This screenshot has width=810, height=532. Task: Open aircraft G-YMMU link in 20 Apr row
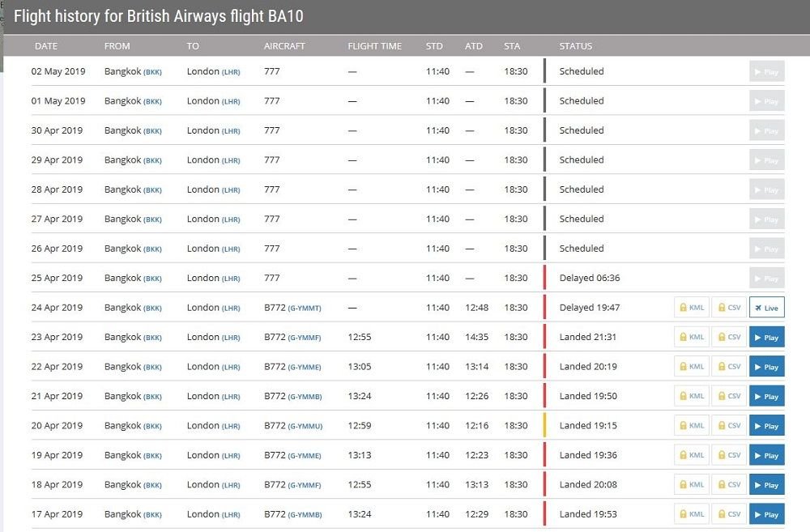pos(305,426)
